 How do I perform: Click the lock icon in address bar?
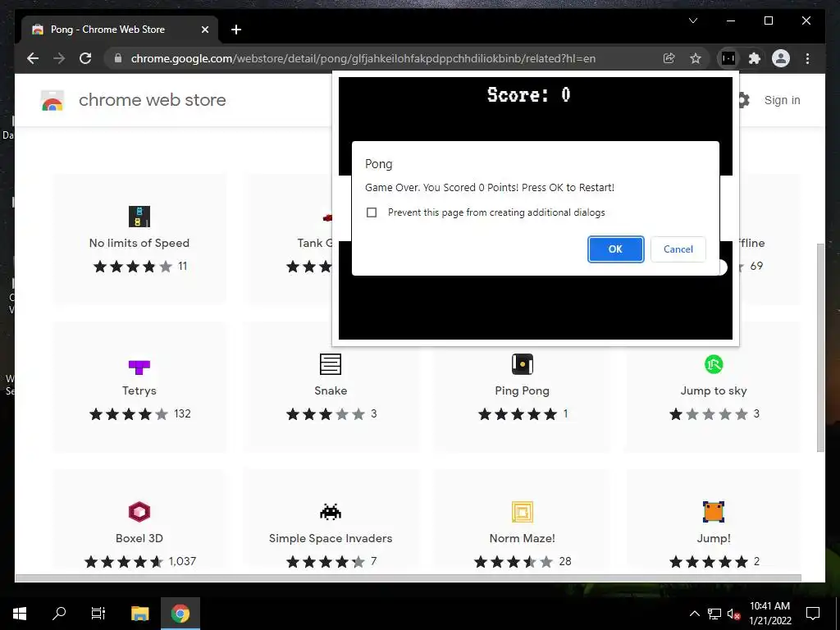tap(118, 58)
